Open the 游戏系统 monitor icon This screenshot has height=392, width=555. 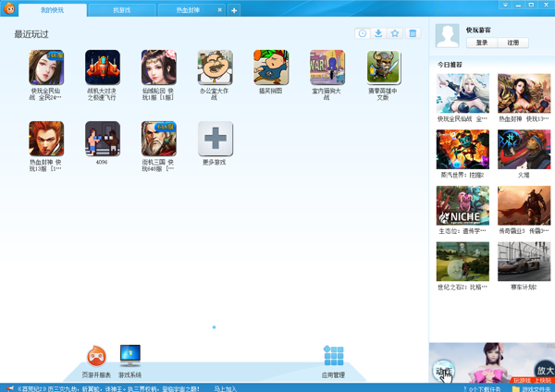tap(129, 357)
